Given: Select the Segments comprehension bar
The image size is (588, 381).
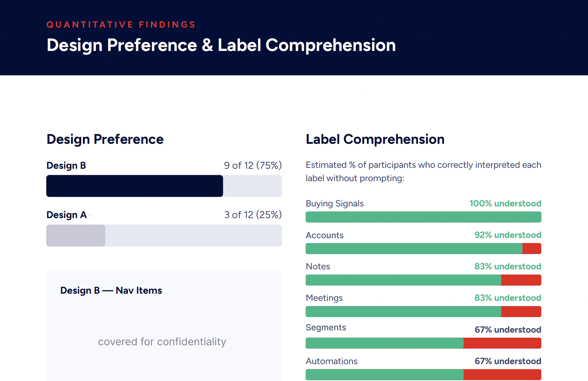Looking at the screenshot, I should [423, 343].
